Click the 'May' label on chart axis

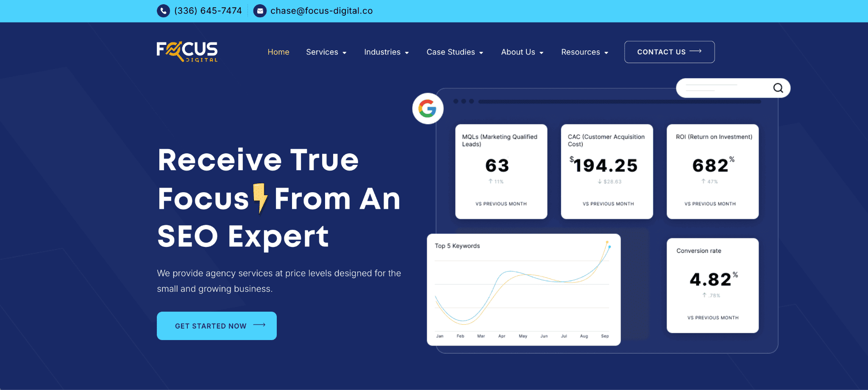523,336
